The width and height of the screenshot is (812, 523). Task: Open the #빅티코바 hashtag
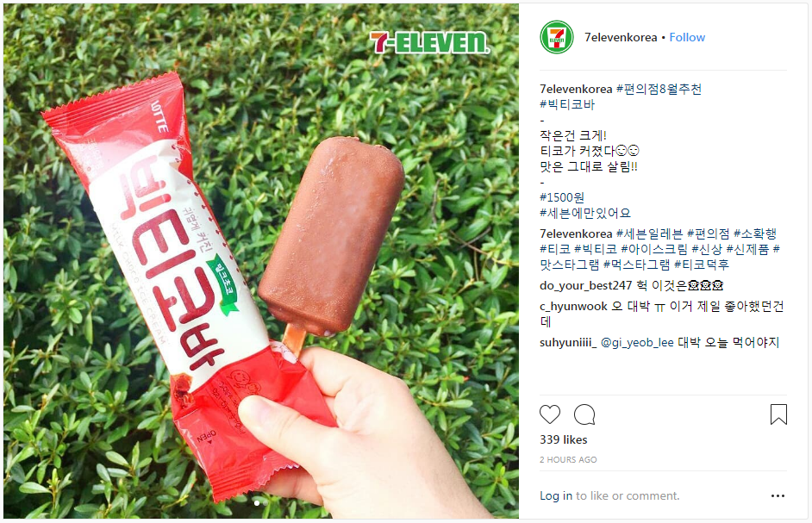pyautogui.click(x=567, y=104)
